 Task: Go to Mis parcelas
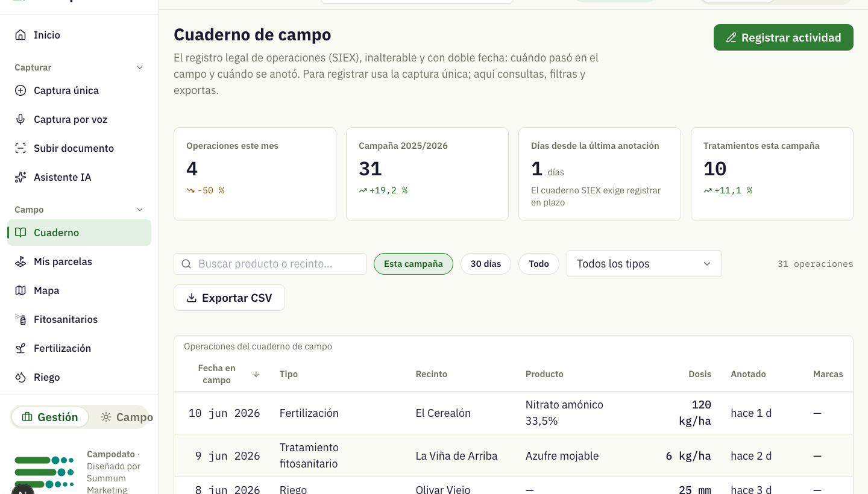[x=79, y=261]
